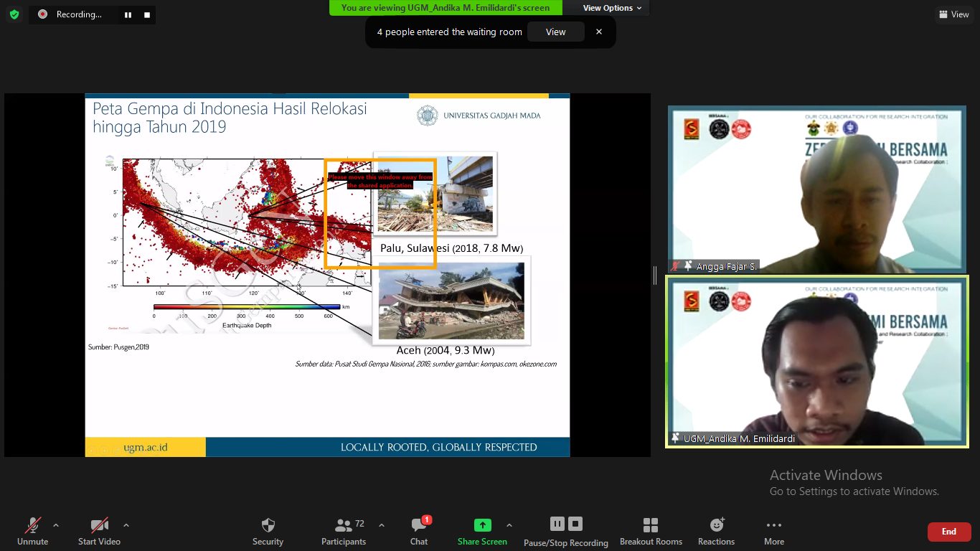Click the green encryption shield icon
The width and height of the screenshot is (980, 551).
point(14,14)
